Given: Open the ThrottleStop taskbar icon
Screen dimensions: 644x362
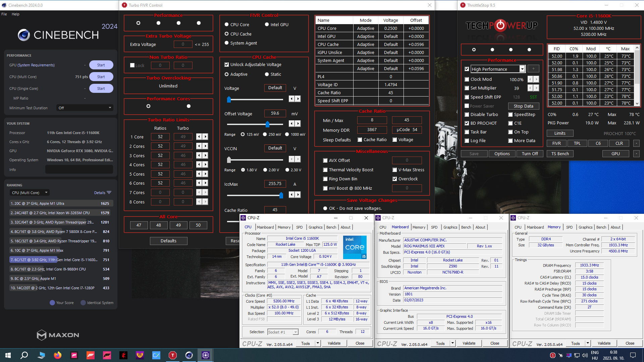Looking at the screenshot, I should point(173,355).
